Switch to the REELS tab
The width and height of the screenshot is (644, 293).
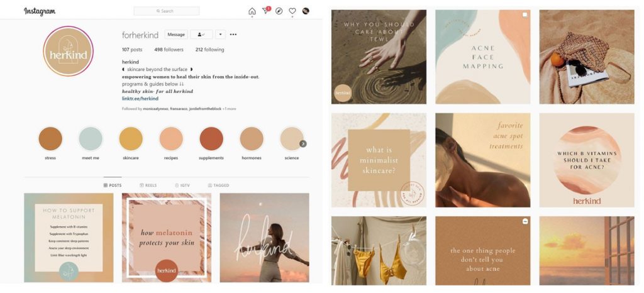[x=148, y=185]
